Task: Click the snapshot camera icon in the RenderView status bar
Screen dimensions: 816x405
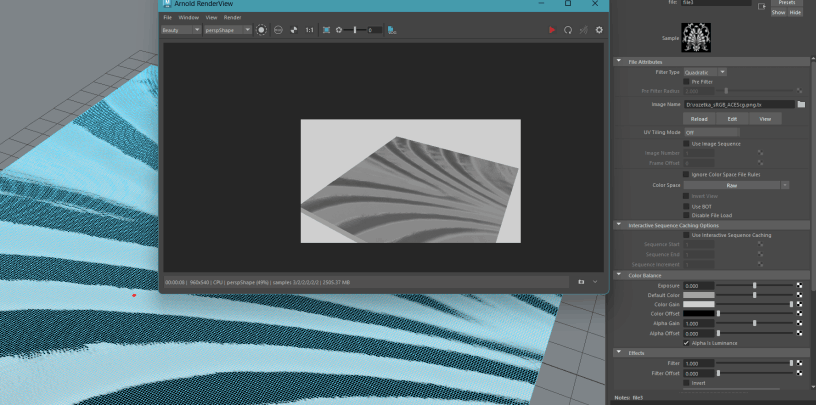Action: [x=581, y=282]
